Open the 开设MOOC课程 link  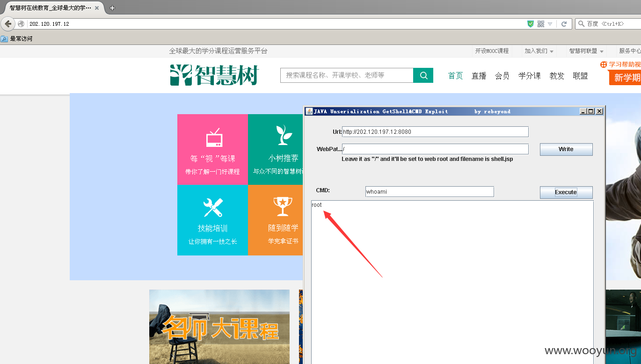point(492,51)
